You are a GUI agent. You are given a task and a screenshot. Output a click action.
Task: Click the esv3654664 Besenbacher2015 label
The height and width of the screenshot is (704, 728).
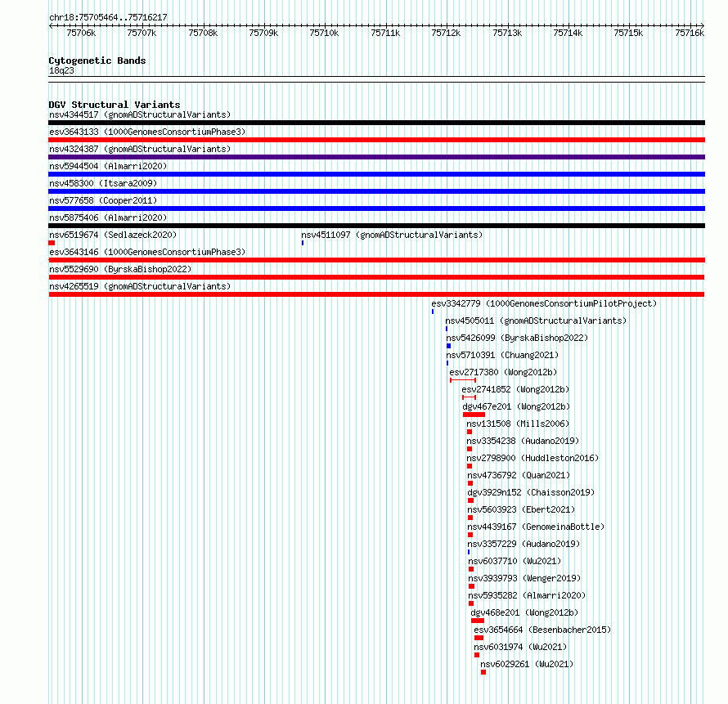tap(542, 630)
